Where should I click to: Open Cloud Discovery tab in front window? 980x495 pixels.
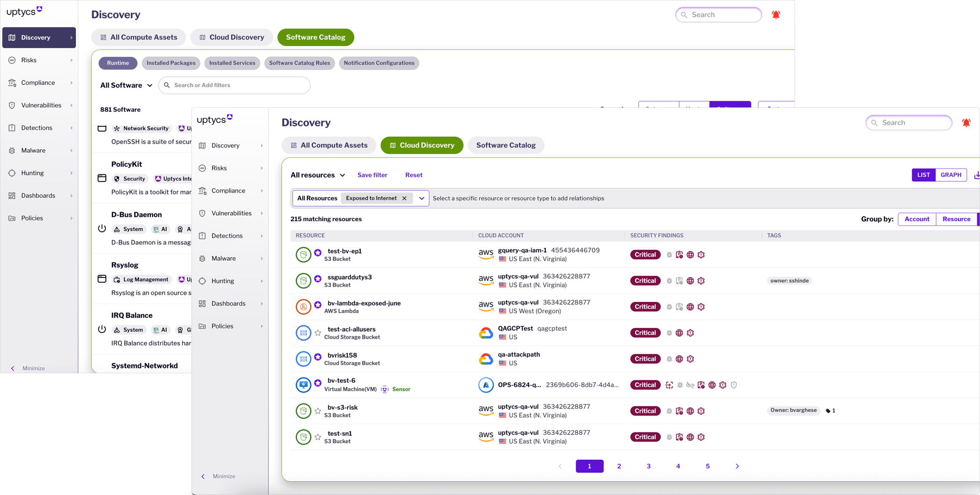[x=421, y=145]
